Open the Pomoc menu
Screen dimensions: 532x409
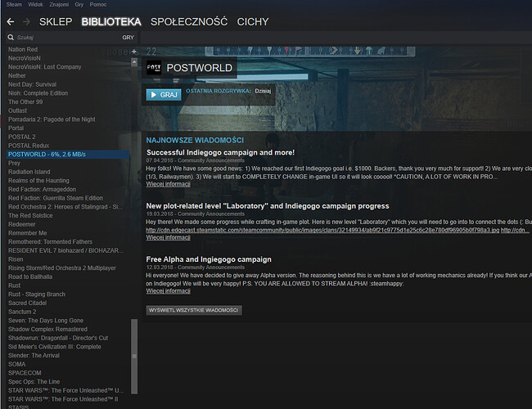pyautogui.click(x=98, y=4)
